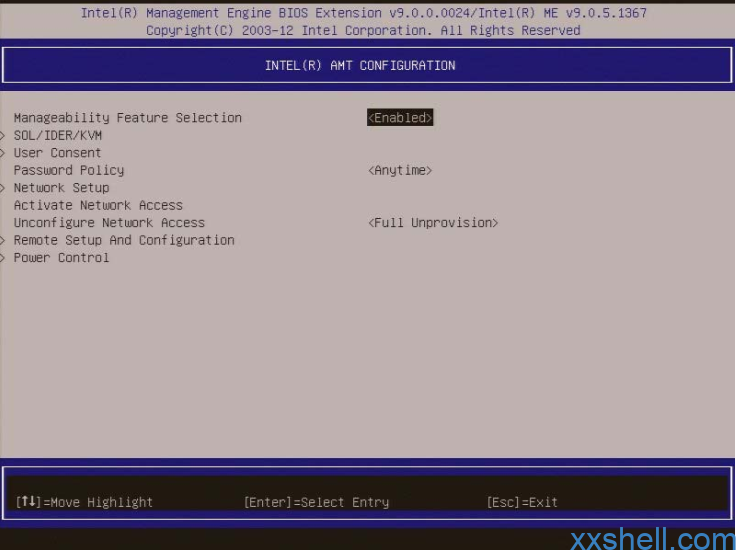Click the Intel Corporation copyright line
Viewport: 736px width, 550px height.
363,31
